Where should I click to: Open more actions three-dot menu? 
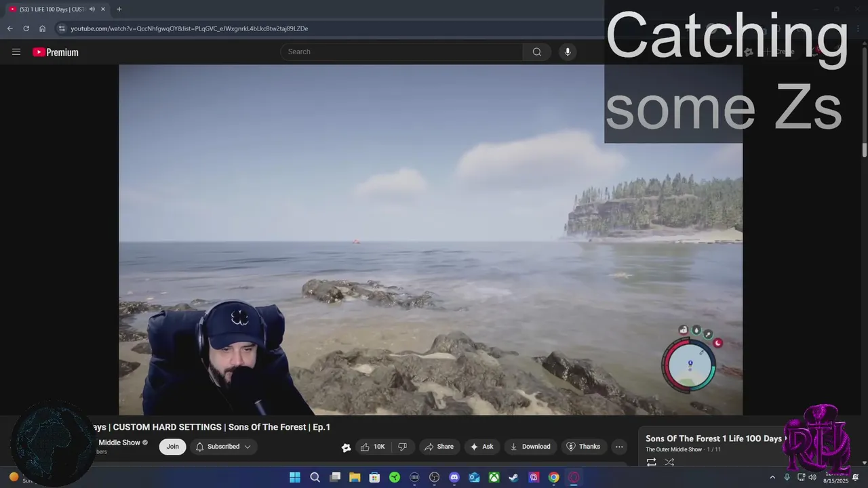point(619,447)
